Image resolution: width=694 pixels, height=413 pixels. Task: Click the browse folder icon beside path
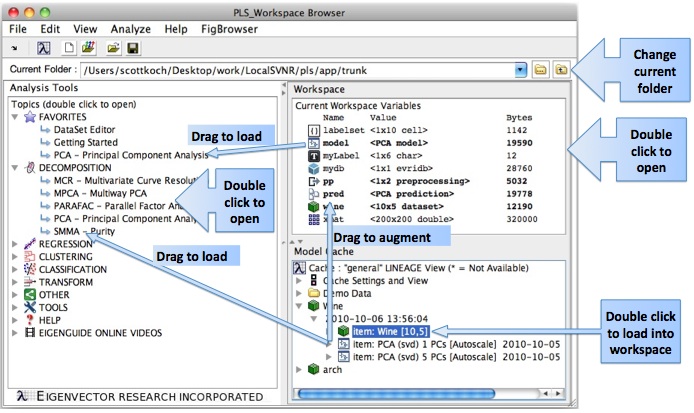[540, 70]
